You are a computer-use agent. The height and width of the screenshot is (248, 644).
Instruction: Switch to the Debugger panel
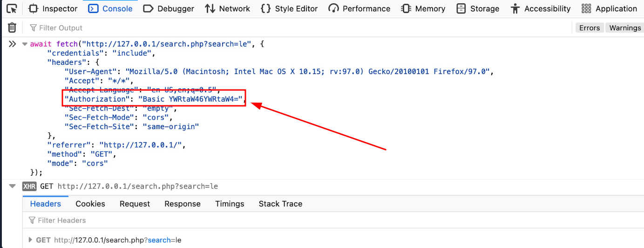pos(169,8)
